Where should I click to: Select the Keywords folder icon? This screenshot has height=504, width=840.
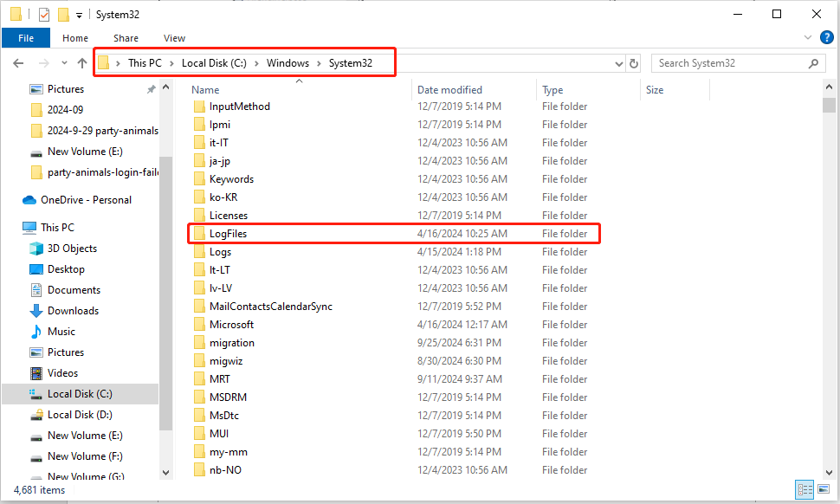click(199, 179)
